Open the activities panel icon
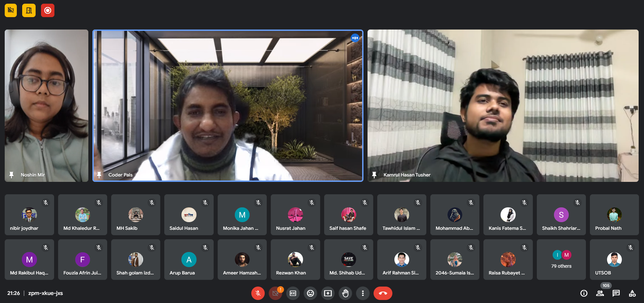The width and height of the screenshot is (644, 303). coord(632,293)
